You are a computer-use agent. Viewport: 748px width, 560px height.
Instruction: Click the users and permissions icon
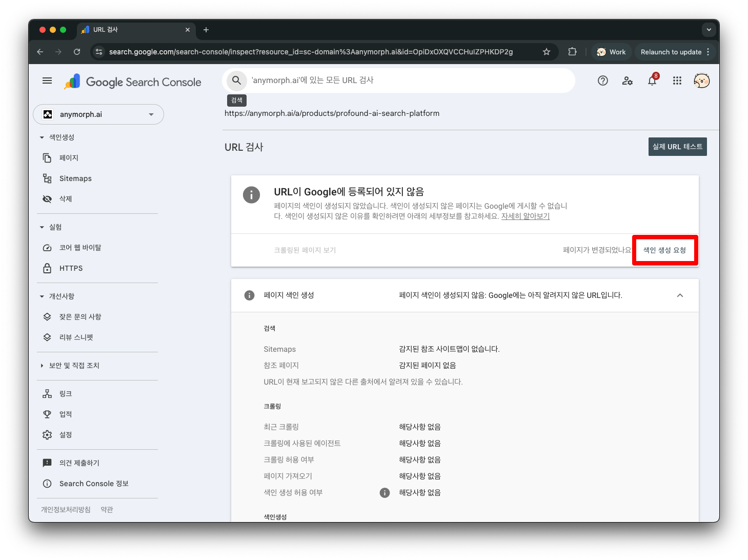click(x=627, y=81)
